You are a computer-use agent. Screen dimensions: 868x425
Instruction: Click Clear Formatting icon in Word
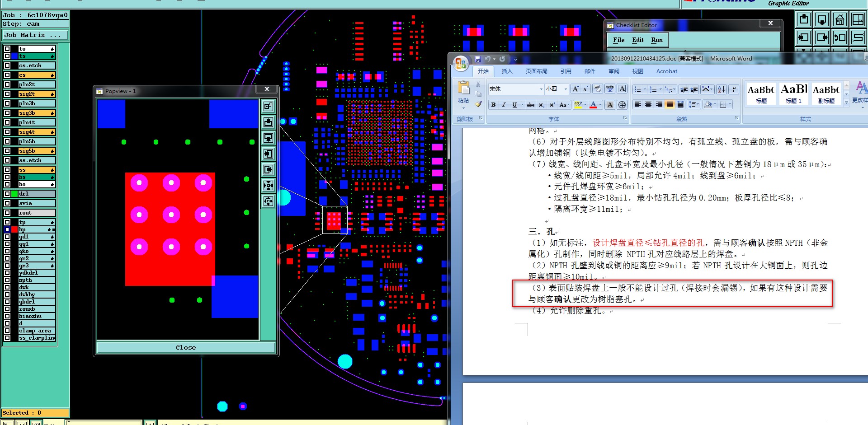(x=598, y=89)
